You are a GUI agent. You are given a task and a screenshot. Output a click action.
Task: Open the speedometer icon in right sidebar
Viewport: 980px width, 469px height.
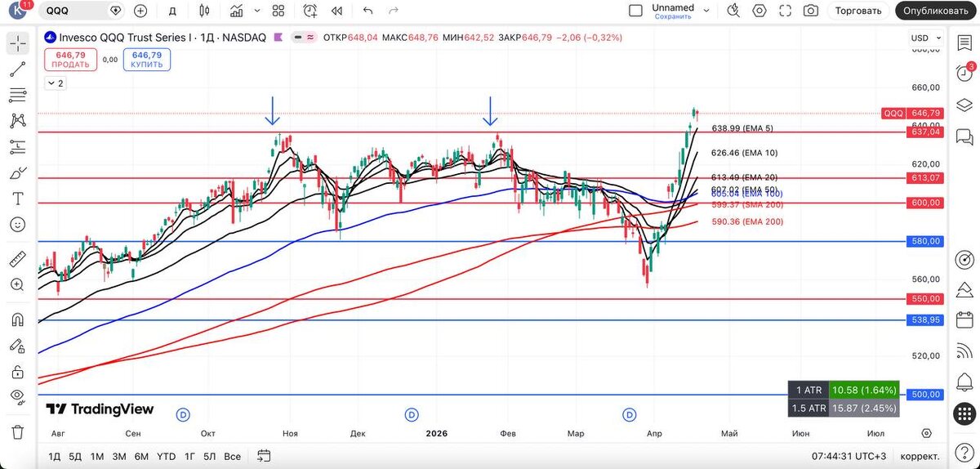[x=964, y=261]
